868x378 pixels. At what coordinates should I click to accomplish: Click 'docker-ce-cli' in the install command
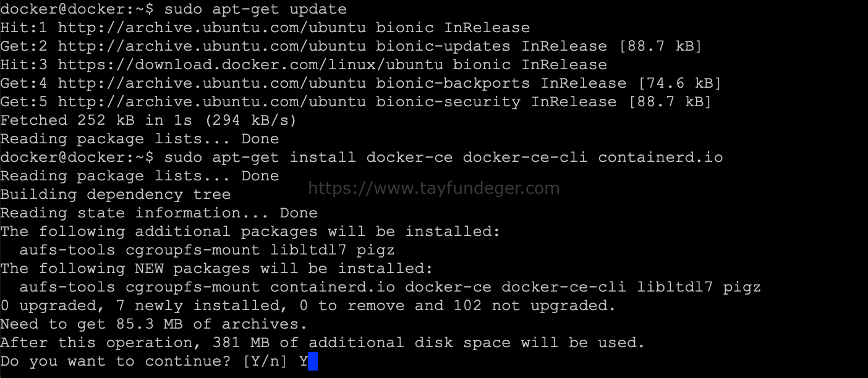[x=525, y=157]
